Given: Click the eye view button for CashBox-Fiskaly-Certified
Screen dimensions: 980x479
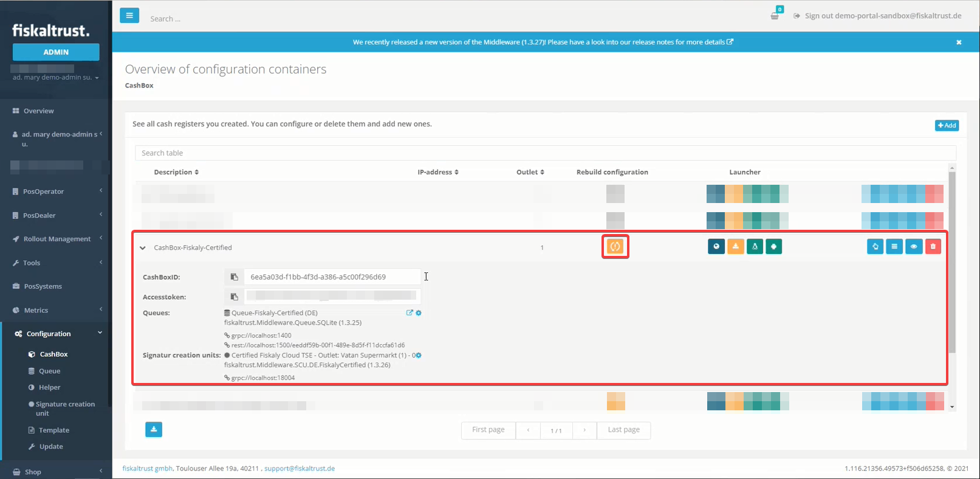Looking at the screenshot, I should (x=914, y=247).
